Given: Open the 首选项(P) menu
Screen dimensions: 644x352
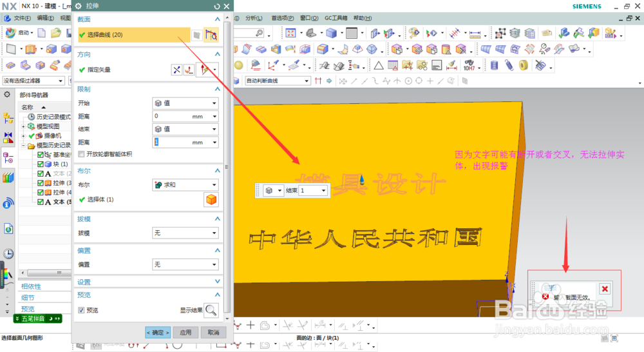Looking at the screenshot, I should pos(283,18).
